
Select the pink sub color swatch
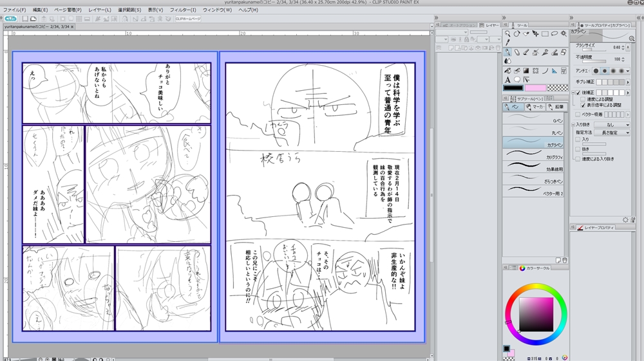coord(536,88)
